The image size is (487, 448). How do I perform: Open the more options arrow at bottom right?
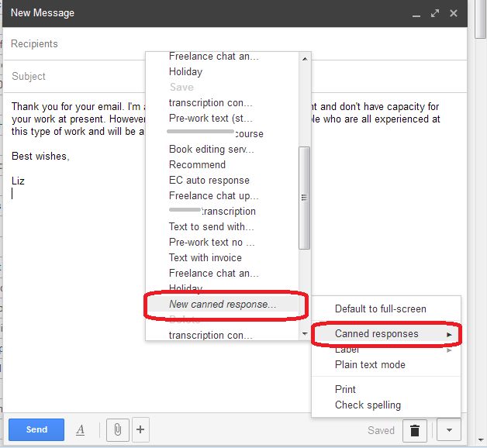click(x=449, y=430)
